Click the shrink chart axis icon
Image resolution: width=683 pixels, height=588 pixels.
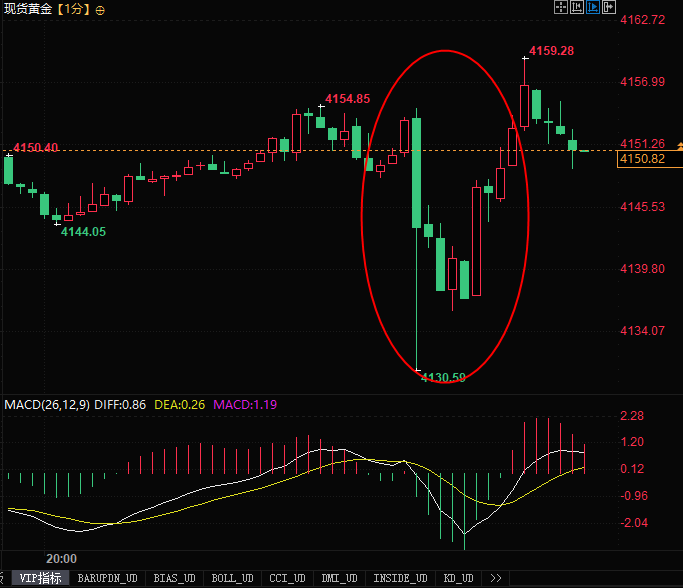[x=577, y=7]
